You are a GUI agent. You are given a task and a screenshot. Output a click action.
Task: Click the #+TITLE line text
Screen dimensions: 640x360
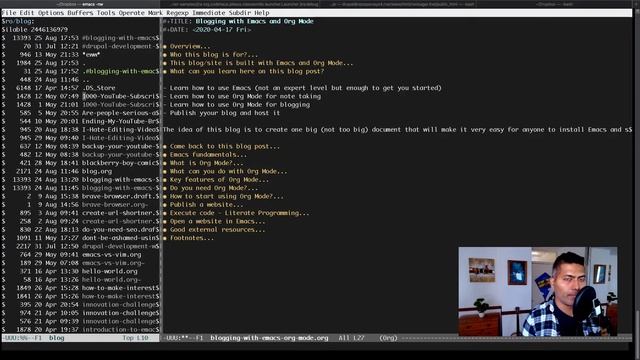(x=238, y=21)
